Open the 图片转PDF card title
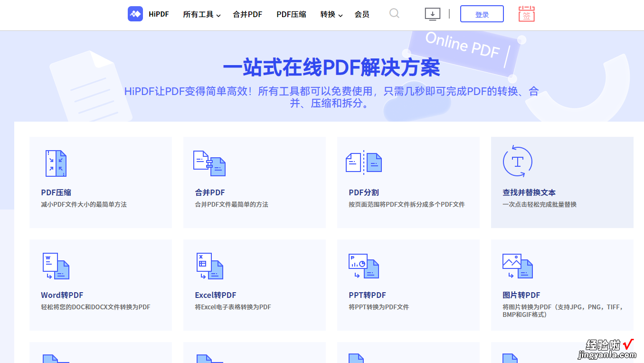The height and width of the screenshot is (363, 644). coord(521,295)
